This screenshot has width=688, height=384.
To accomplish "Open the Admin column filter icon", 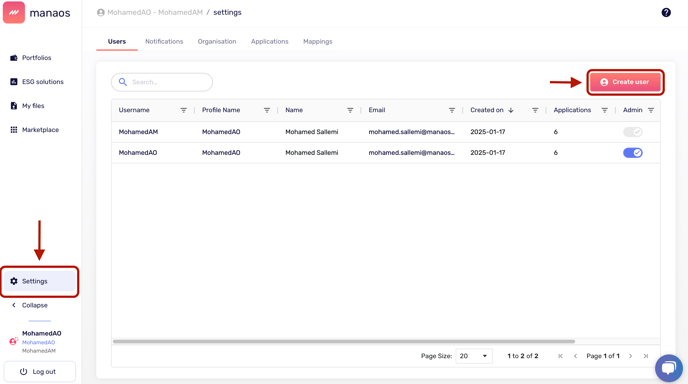I will pyautogui.click(x=651, y=110).
